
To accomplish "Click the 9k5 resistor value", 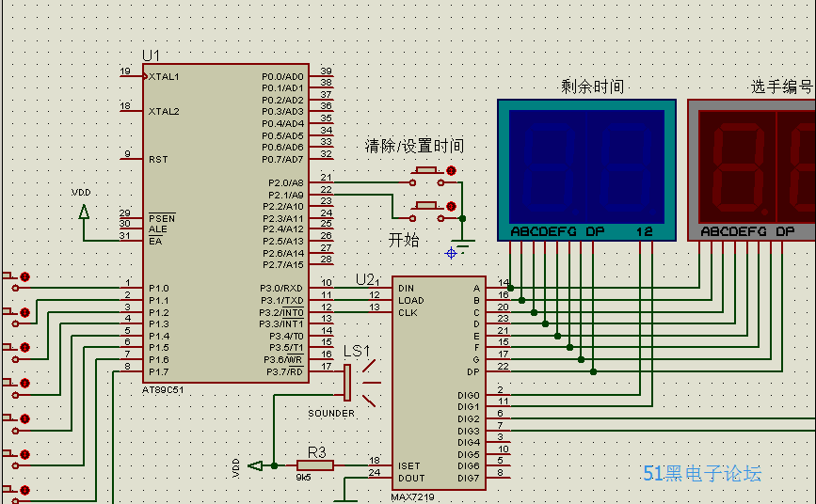I will coord(303,477).
